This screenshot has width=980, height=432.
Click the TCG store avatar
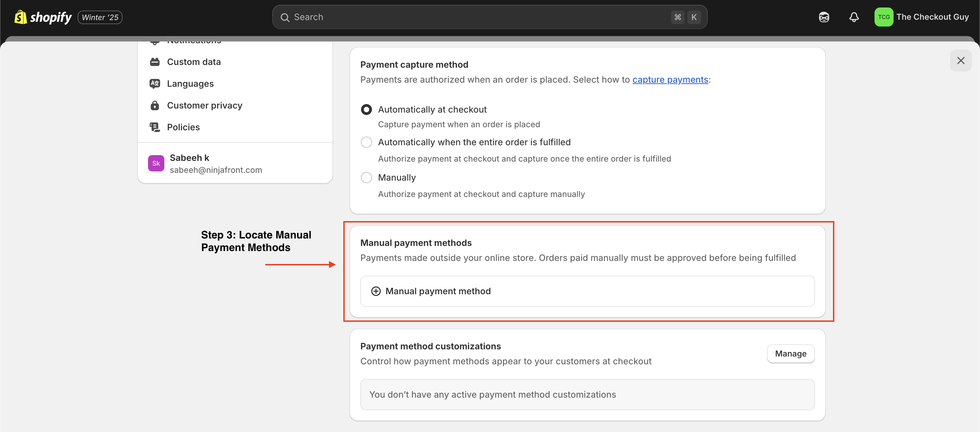tap(883, 17)
